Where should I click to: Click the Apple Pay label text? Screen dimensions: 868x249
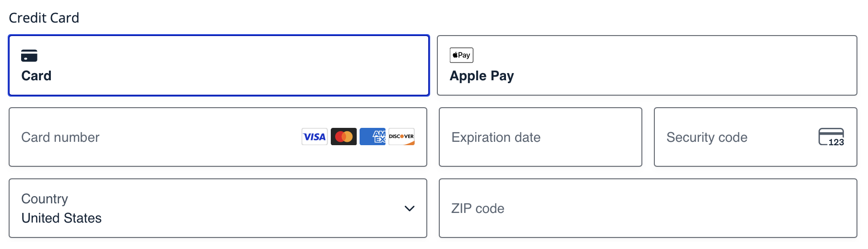[482, 76]
